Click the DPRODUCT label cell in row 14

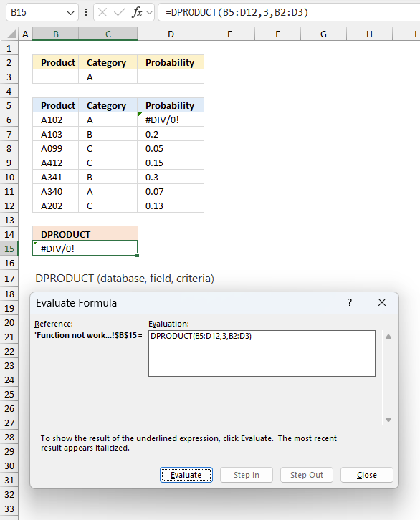85,234
